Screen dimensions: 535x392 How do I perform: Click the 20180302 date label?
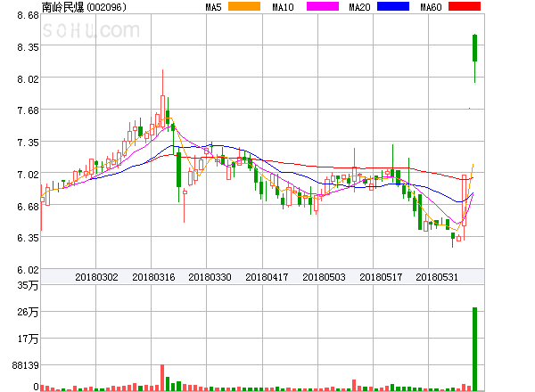tap(96, 277)
